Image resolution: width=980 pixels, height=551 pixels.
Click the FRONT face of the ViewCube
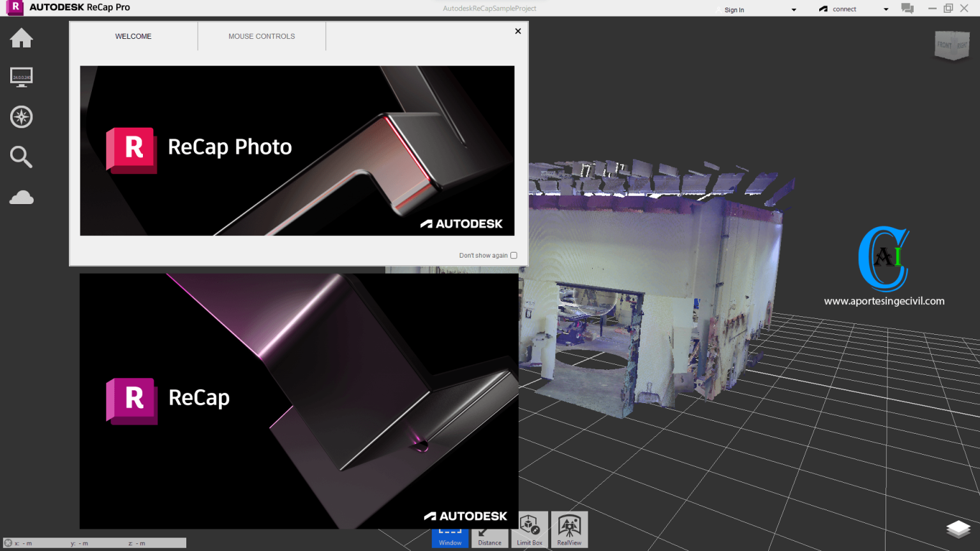(944, 45)
